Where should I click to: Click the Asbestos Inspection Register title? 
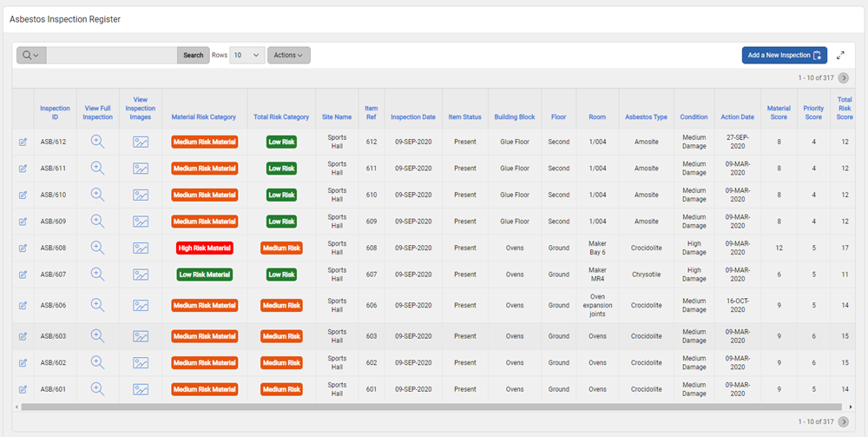(65, 19)
